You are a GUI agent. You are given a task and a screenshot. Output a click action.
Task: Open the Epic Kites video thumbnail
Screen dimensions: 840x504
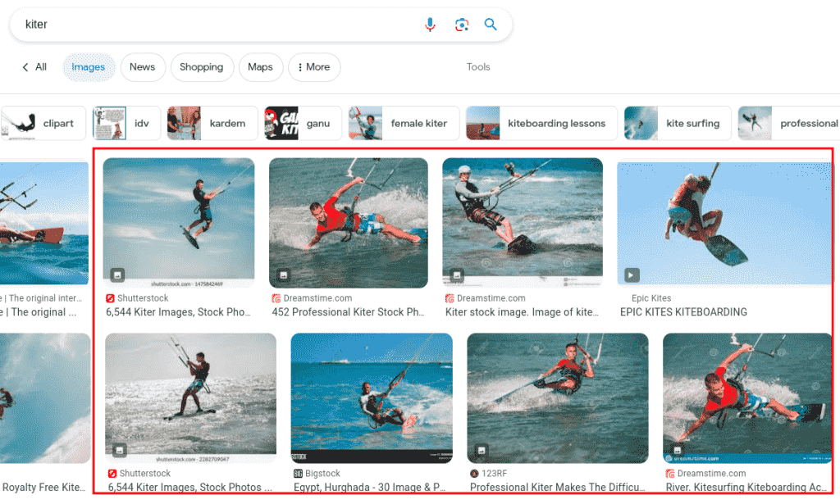(x=724, y=223)
